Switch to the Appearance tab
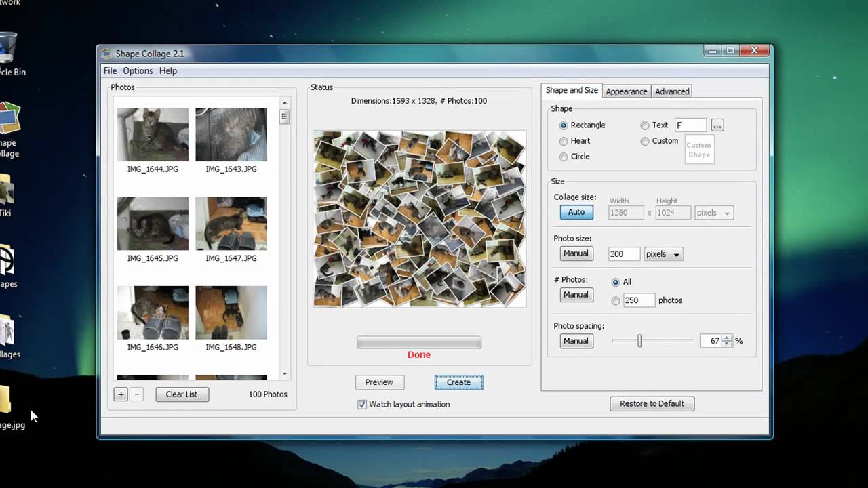The height and width of the screenshot is (488, 868). point(627,91)
